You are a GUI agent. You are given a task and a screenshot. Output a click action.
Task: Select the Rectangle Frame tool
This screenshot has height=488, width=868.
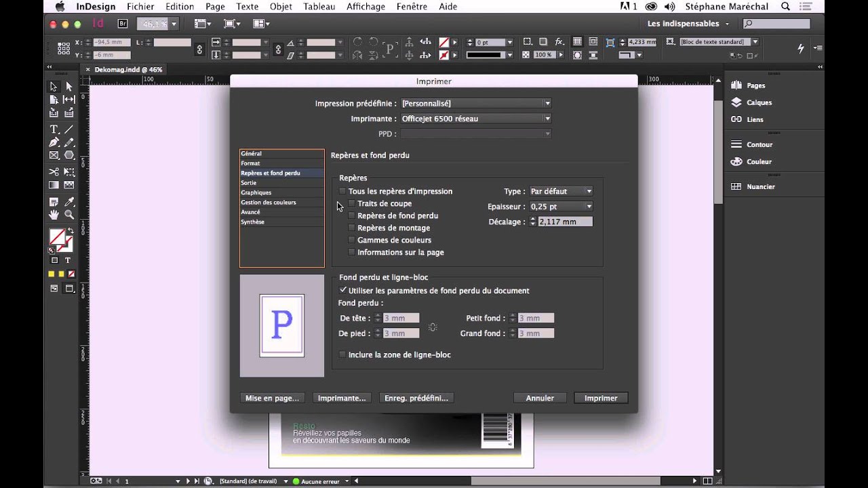tap(54, 155)
